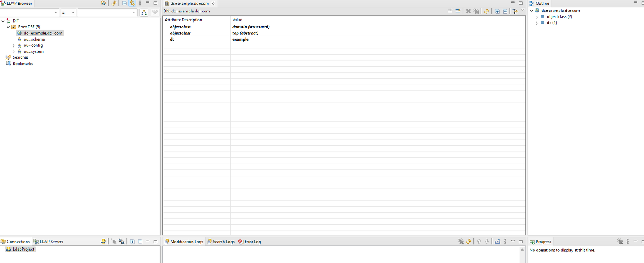The width and height of the screenshot is (644, 263).
Task: Click the yellow Refresh icon in LDAP Browser toolbar
Action: pyautogui.click(x=114, y=3)
